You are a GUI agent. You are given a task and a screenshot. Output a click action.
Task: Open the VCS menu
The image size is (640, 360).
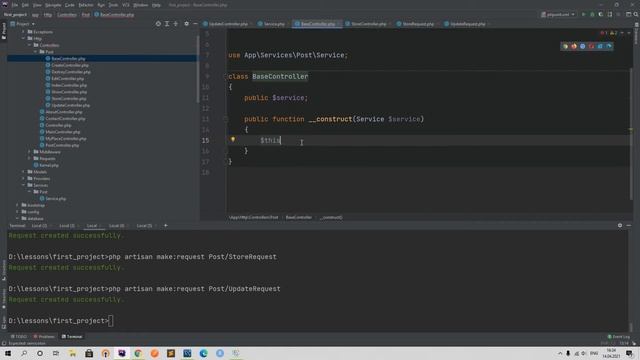pos(126,5)
